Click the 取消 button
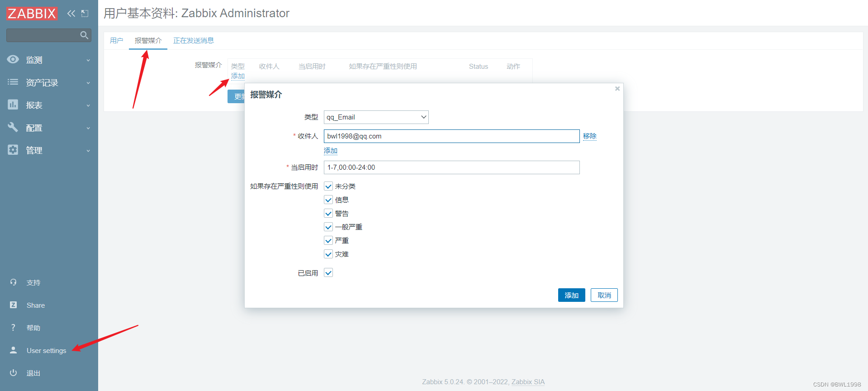The width and height of the screenshot is (868, 391). click(604, 295)
